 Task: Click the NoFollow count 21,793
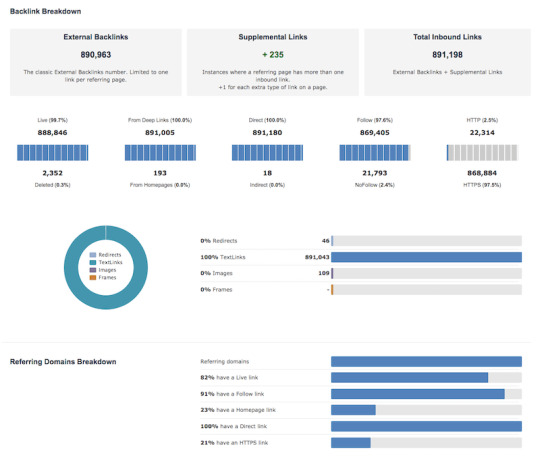pyautogui.click(x=375, y=173)
